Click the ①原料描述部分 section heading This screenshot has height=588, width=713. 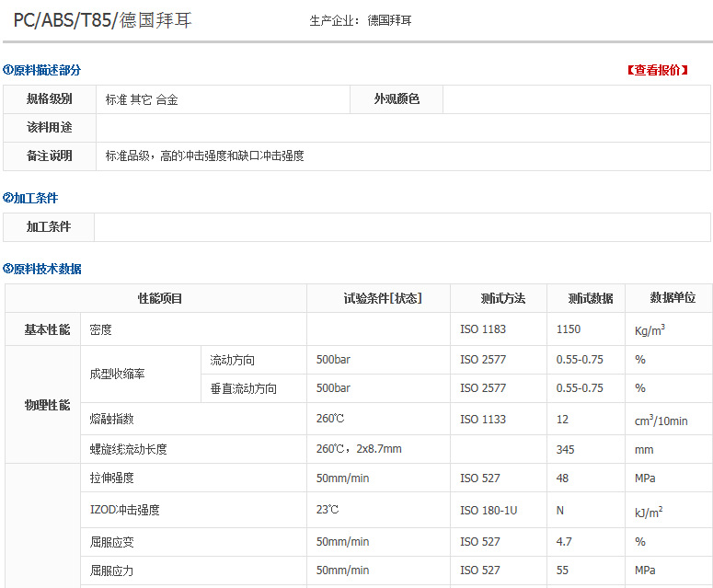pyautogui.click(x=41, y=70)
